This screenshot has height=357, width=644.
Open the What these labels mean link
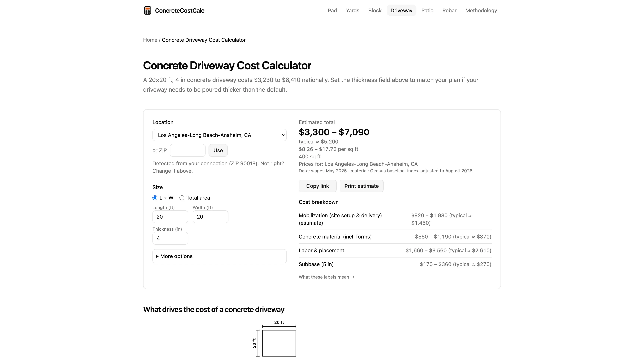pos(324,277)
